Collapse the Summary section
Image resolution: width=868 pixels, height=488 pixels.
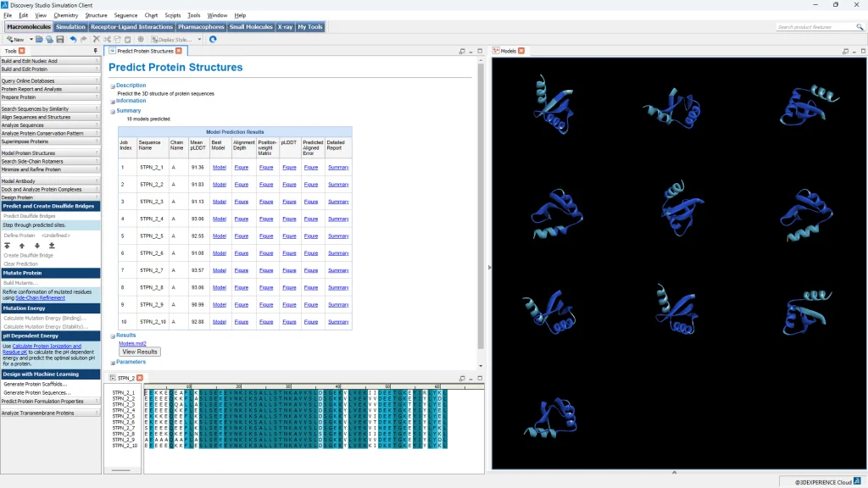[x=112, y=111]
